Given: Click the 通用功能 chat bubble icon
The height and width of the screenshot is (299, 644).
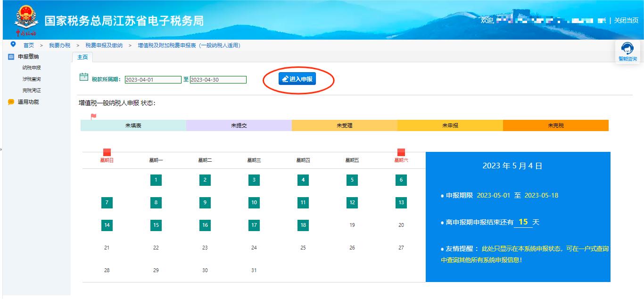Looking at the screenshot, I should (11, 102).
